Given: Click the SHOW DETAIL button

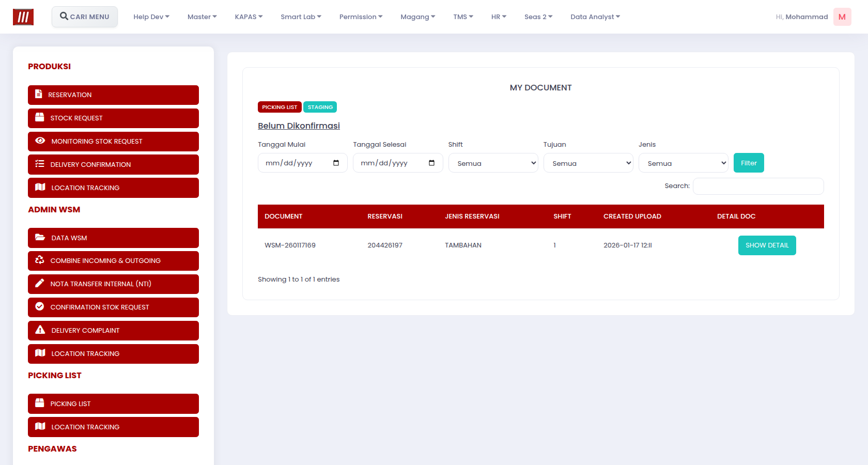Looking at the screenshot, I should click(767, 245).
